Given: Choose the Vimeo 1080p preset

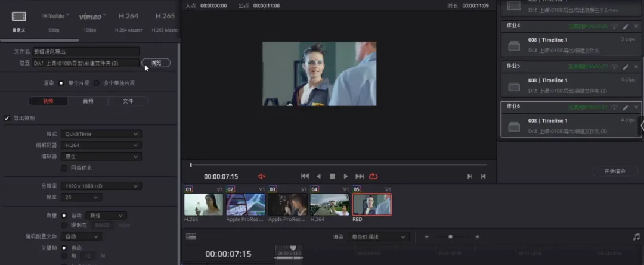Looking at the screenshot, I should pos(92,17).
